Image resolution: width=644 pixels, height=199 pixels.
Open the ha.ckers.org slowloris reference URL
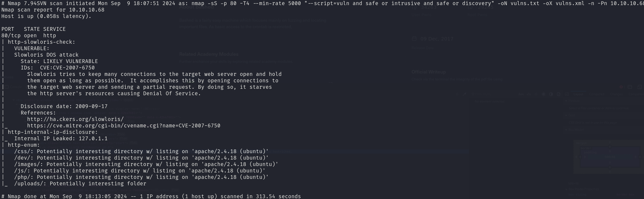click(x=75, y=119)
